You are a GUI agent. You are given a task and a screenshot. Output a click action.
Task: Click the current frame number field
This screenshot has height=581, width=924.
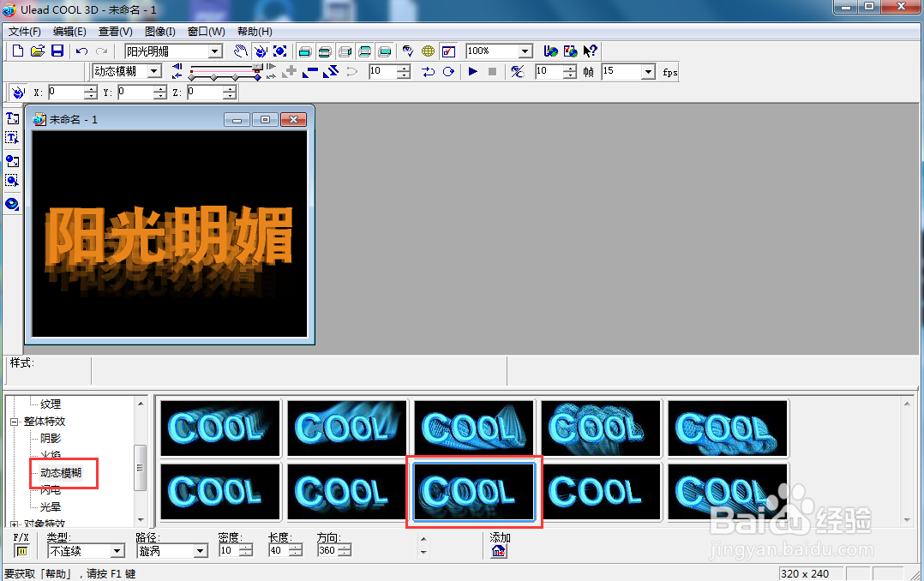382,72
